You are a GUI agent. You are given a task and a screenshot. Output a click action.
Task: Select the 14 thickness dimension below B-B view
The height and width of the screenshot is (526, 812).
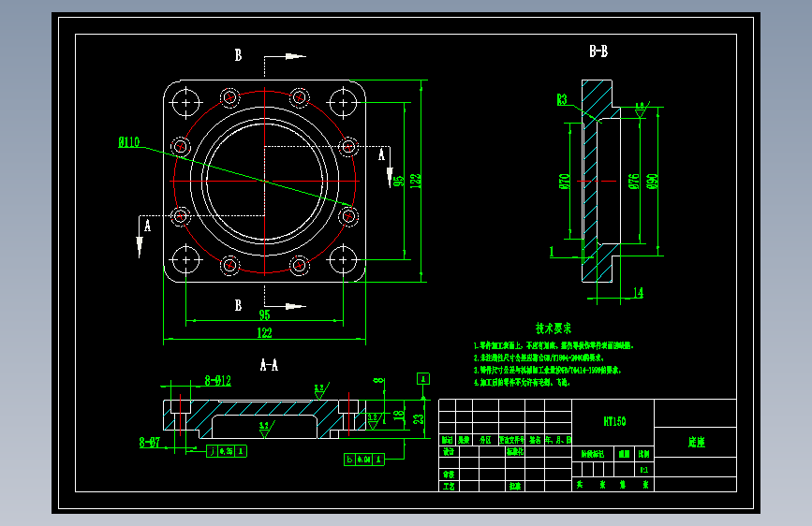pos(638,293)
